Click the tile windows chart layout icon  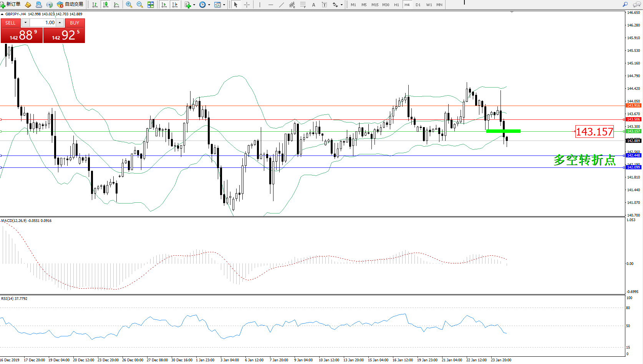[x=151, y=5]
